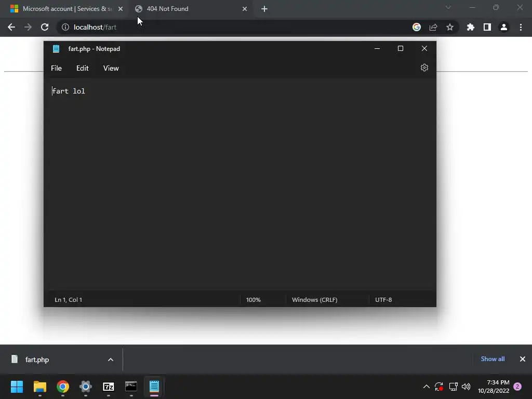This screenshot has height=399, width=532.
Task: Click the Notepad app icon in title bar
Action: coord(56,49)
